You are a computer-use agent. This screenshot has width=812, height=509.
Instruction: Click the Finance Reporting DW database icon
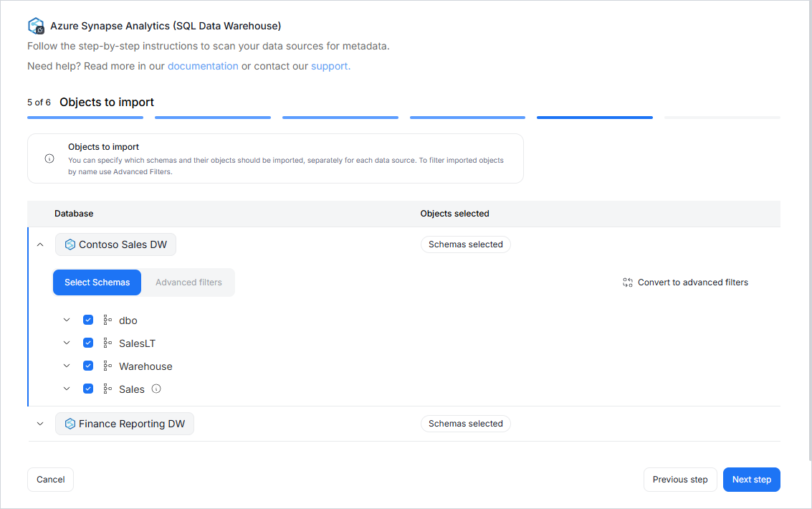pyautogui.click(x=70, y=424)
